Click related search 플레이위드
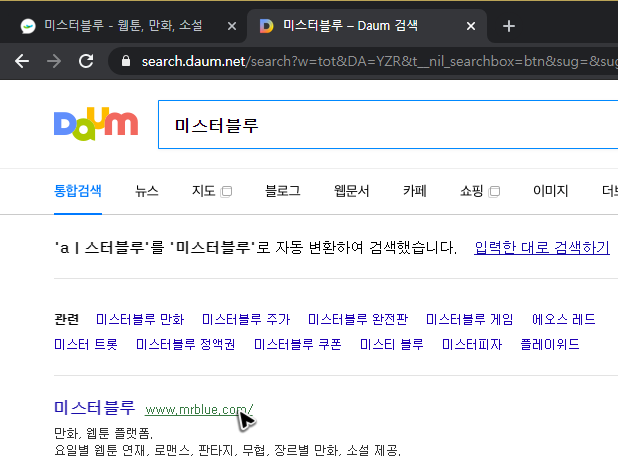 550,345
